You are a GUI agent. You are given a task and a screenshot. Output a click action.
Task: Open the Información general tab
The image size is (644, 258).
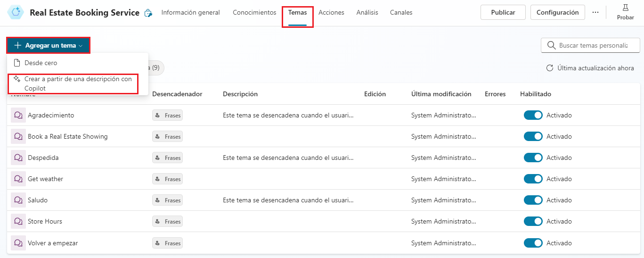pyautogui.click(x=190, y=13)
